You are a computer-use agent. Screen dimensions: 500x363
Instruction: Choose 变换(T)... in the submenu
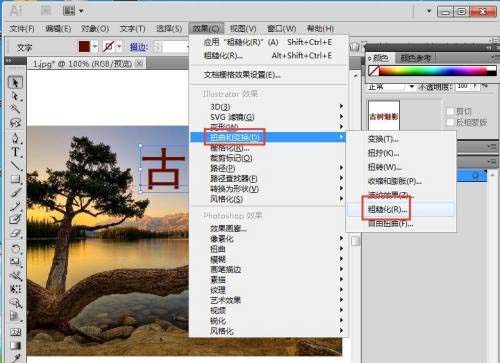383,139
